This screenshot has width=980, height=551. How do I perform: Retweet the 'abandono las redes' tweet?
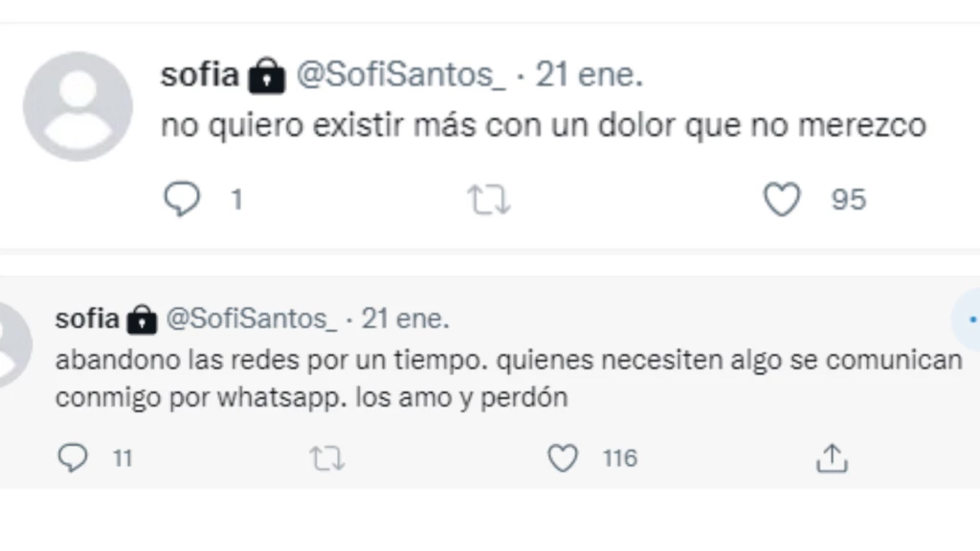click(x=326, y=459)
